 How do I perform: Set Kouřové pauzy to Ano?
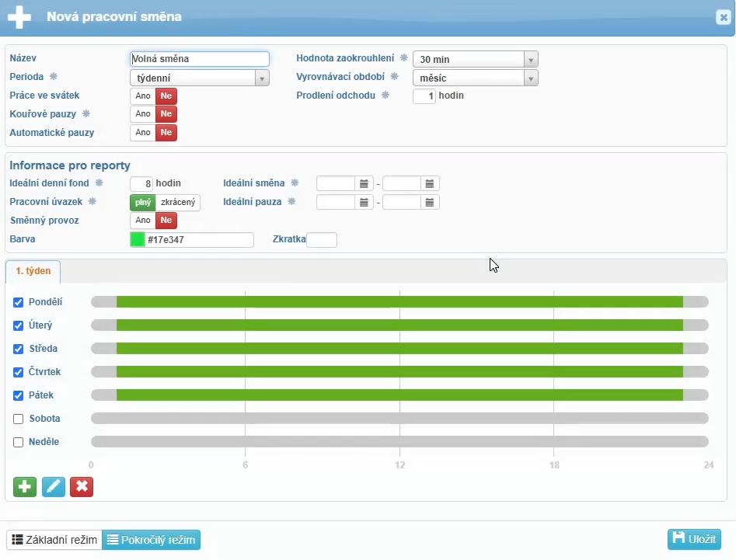tap(143, 114)
